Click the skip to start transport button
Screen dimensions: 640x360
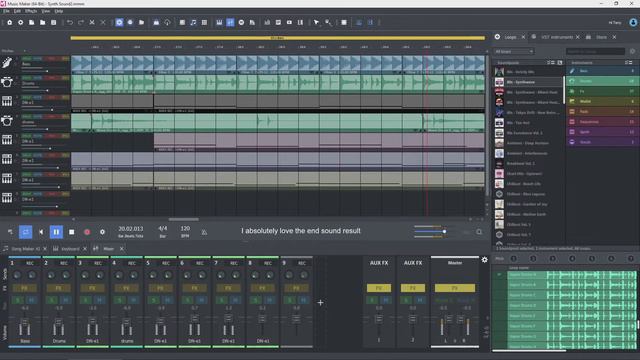point(41,232)
